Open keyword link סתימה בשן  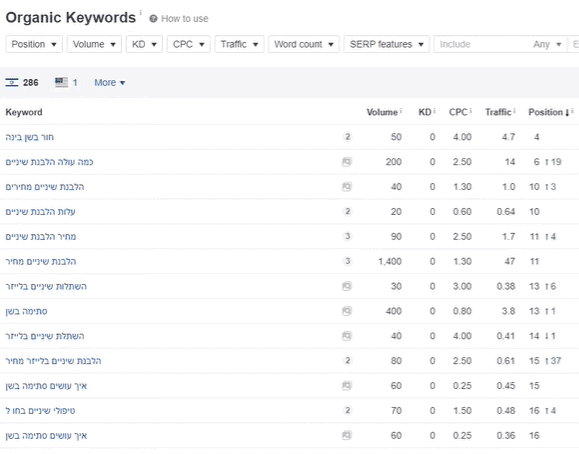coord(26,311)
